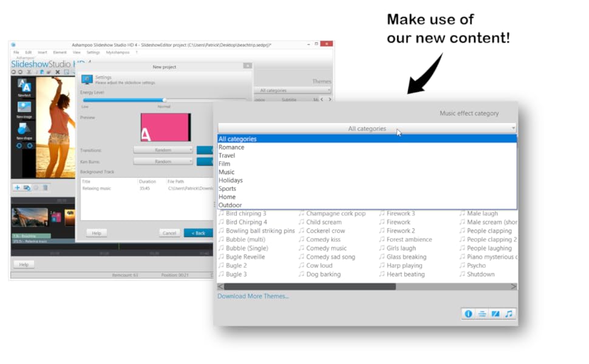Select the Glass breaking sound
Viewport: 589px width, 364px height.
coord(406,257)
